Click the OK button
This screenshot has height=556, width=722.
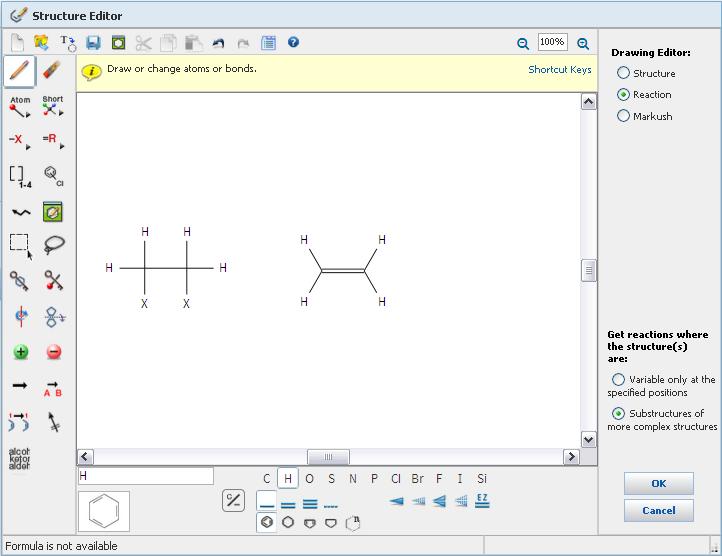click(x=658, y=484)
